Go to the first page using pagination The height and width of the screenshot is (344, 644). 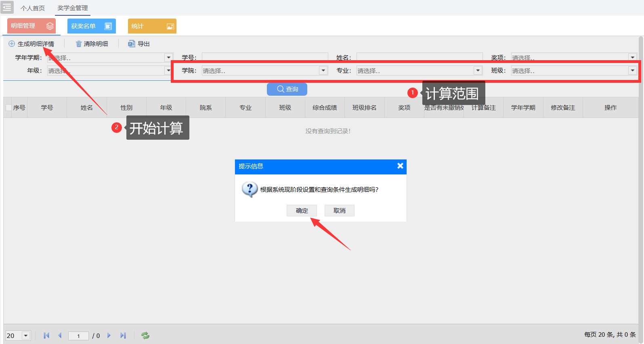coord(46,336)
